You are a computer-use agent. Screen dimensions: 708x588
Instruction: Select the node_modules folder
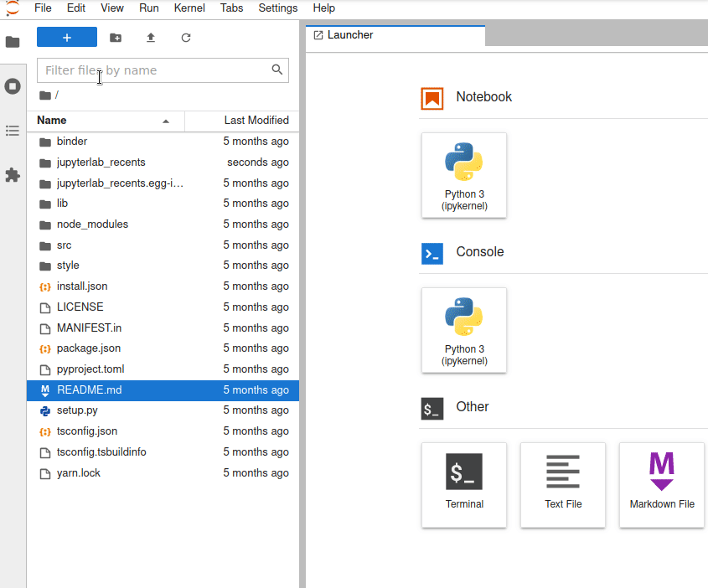pos(163,224)
